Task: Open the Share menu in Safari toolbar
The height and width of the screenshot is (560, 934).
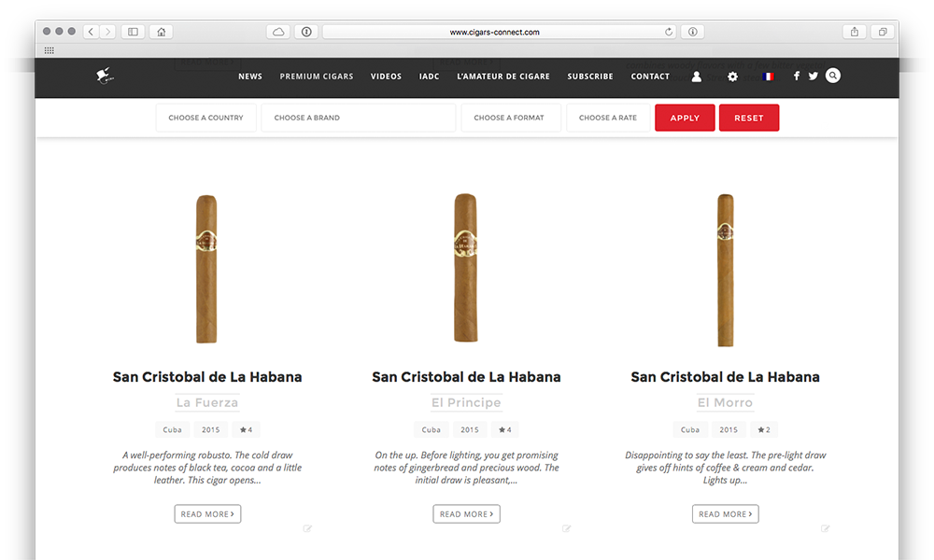Action: [x=855, y=32]
